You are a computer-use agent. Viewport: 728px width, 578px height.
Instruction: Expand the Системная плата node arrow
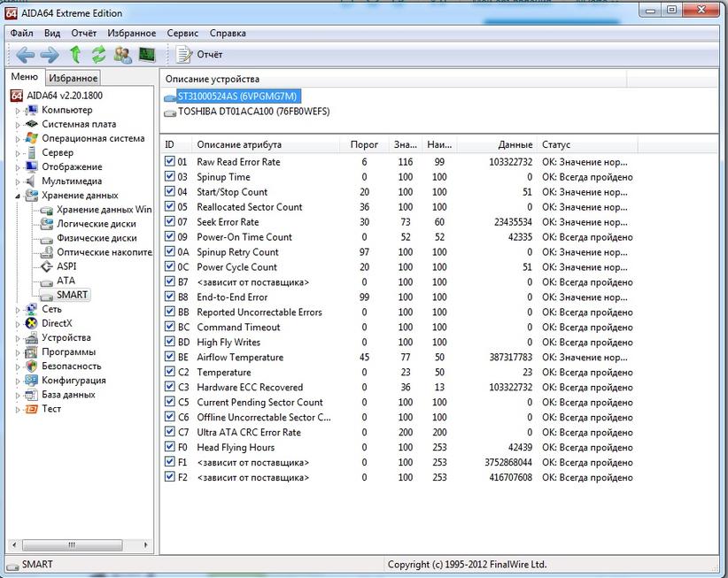tap(18, 125)
